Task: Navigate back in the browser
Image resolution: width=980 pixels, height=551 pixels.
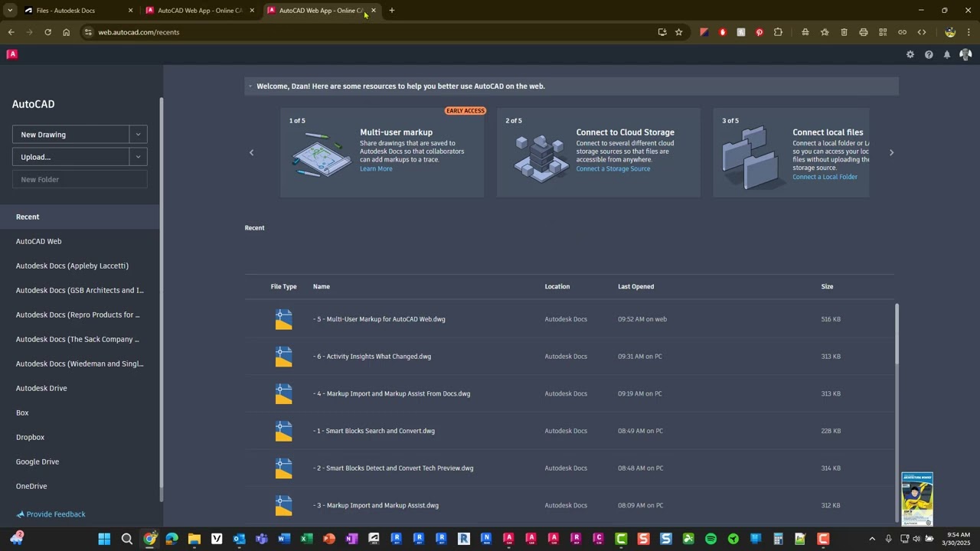Action: [11, 32]
